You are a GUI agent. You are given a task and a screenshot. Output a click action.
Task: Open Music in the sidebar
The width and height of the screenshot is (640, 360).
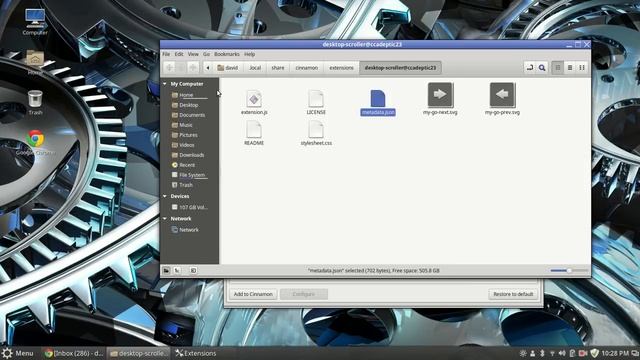(x=186, y=125)
